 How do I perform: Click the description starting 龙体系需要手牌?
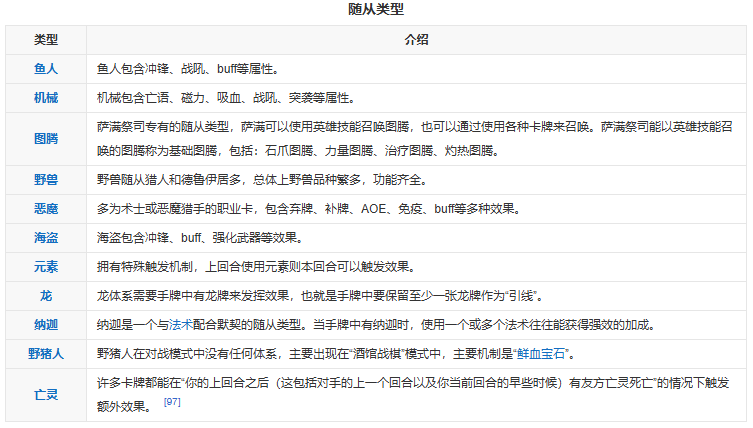tap(320, 296)
